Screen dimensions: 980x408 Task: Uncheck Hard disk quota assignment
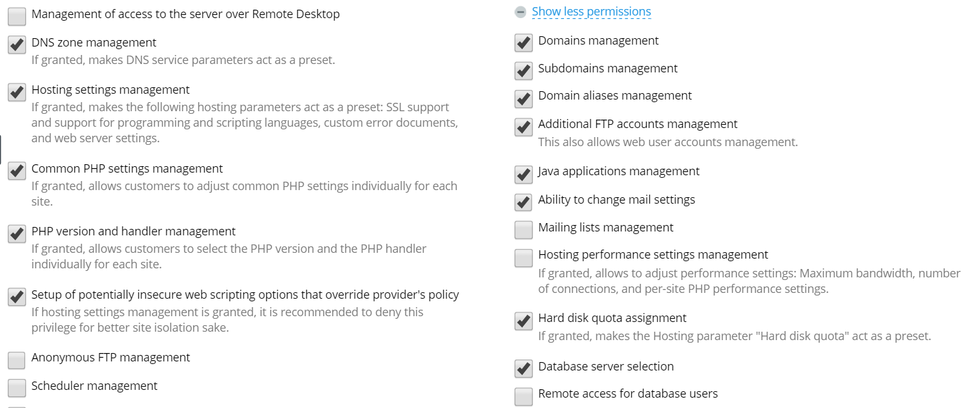point(523,321)
